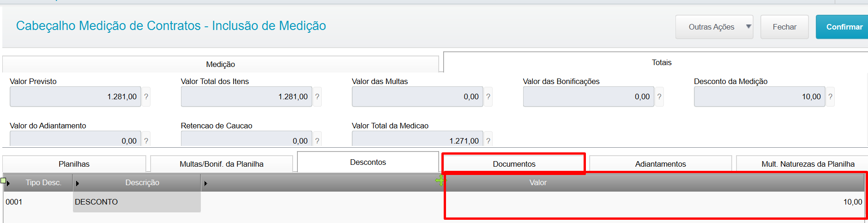The image size is (868, 223).
Task: Click the Valor Total dos Itens field
Action: tap(247, 96)
